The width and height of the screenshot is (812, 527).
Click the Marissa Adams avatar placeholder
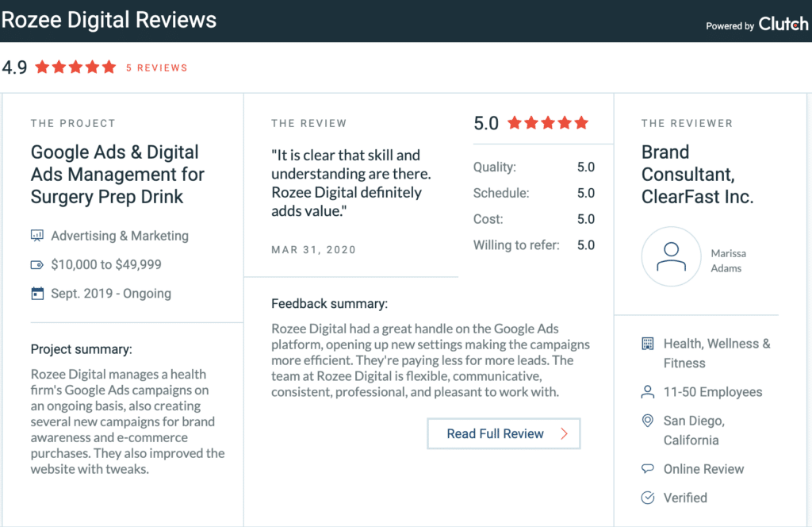click(671, 256)
